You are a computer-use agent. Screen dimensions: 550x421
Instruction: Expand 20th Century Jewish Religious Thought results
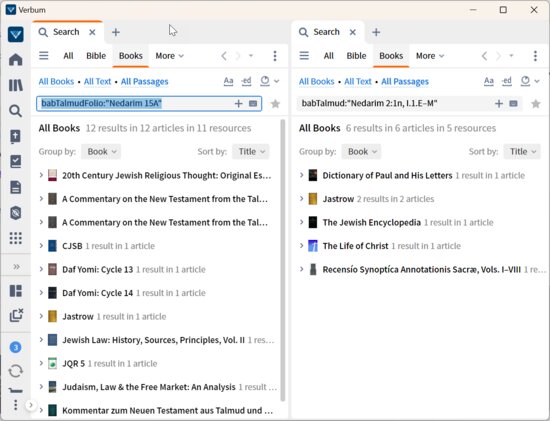point(41,175)
